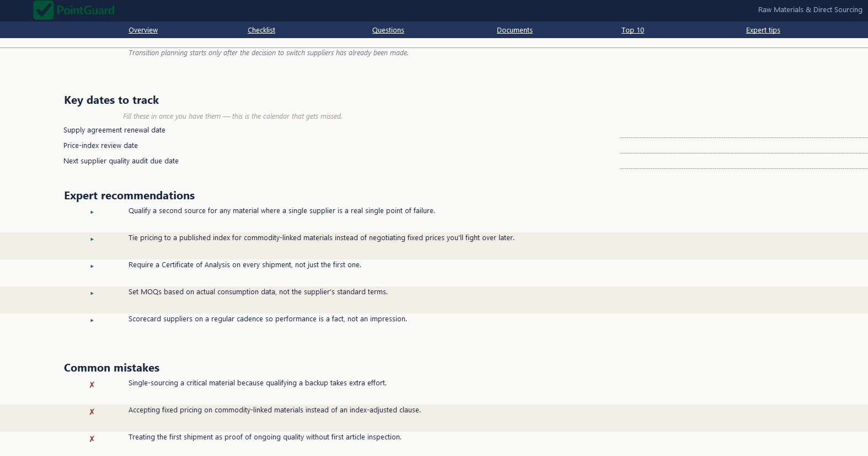Click 'Accepting fixed pricing' mistake text
The image size is (868, 456).
[275, 410]
